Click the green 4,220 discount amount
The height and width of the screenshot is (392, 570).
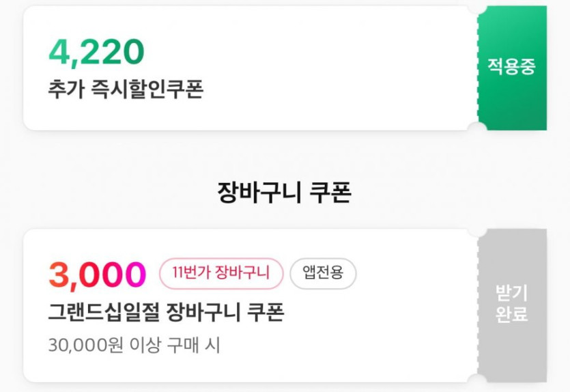pos(96,53)
